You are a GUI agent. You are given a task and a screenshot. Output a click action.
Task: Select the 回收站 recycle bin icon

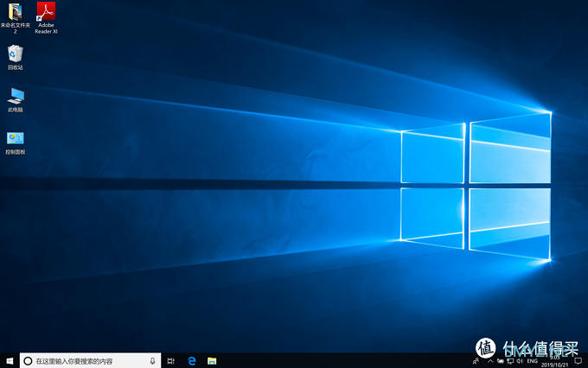[15, 57]
